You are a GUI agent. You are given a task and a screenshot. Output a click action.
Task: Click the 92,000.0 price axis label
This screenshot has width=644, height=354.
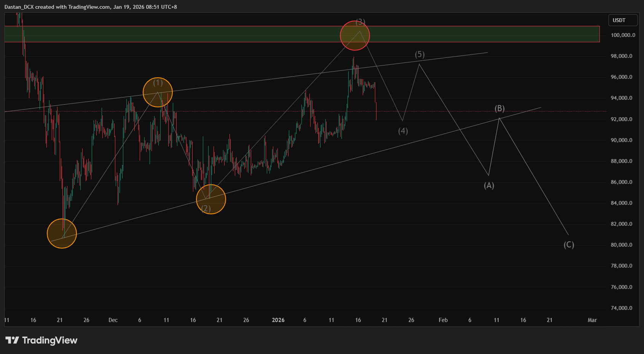(x=622, y=119)
